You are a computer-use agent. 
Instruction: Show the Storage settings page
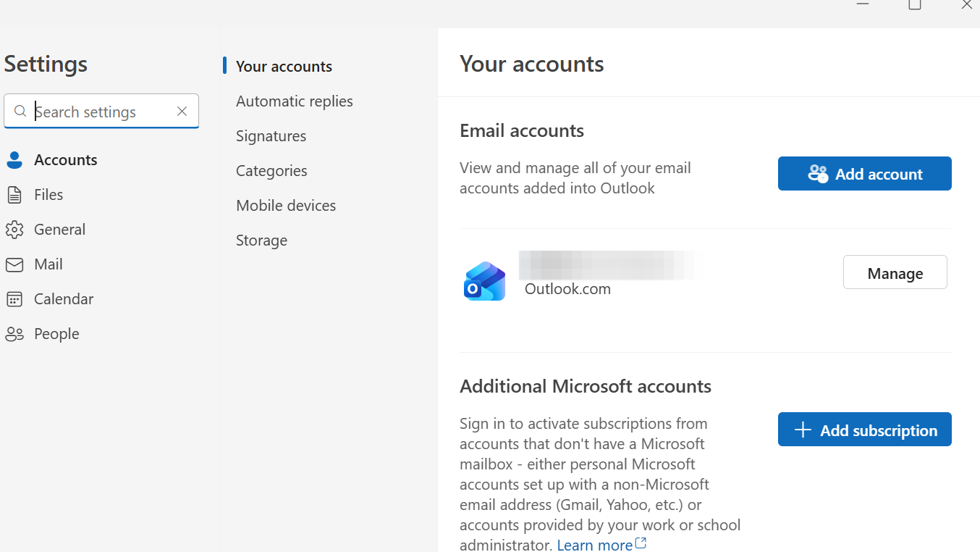[x=261, y=241]
